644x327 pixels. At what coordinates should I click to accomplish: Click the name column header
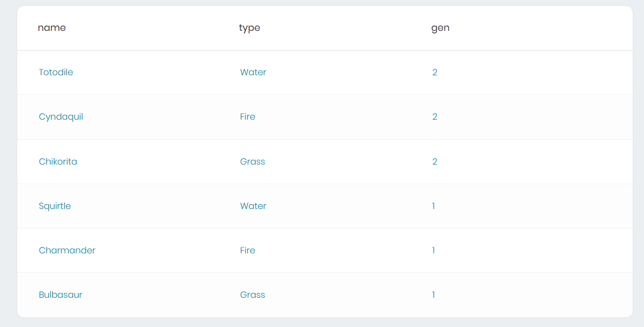click(52, 28)
